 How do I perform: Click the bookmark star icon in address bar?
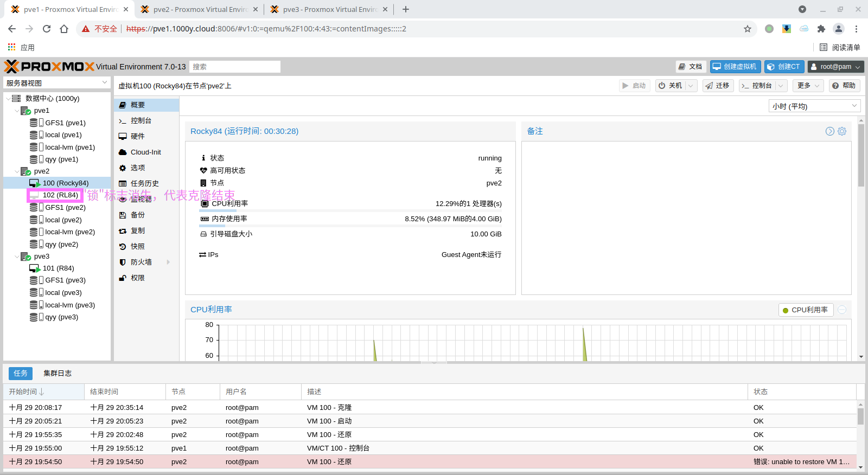[748, 29]
